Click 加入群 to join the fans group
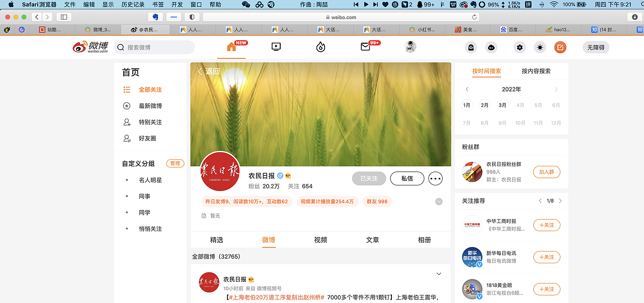This screenshot has width=644, height=303. pos(546,171)
